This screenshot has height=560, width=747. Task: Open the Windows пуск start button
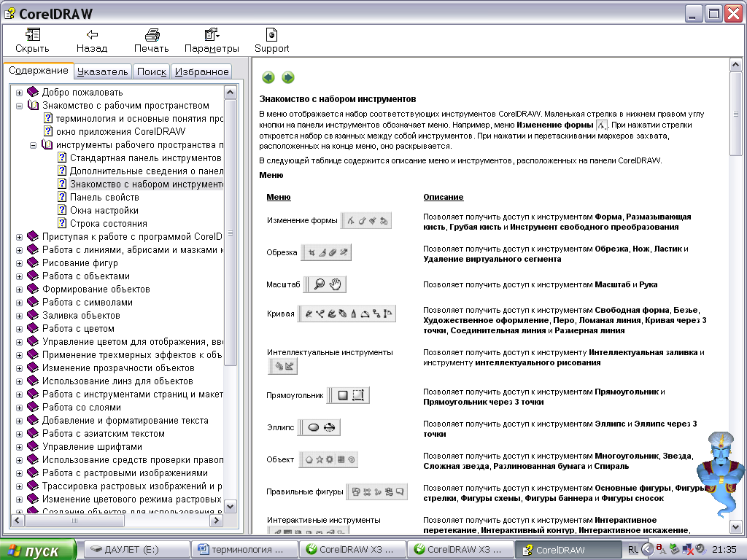[38, 551]
